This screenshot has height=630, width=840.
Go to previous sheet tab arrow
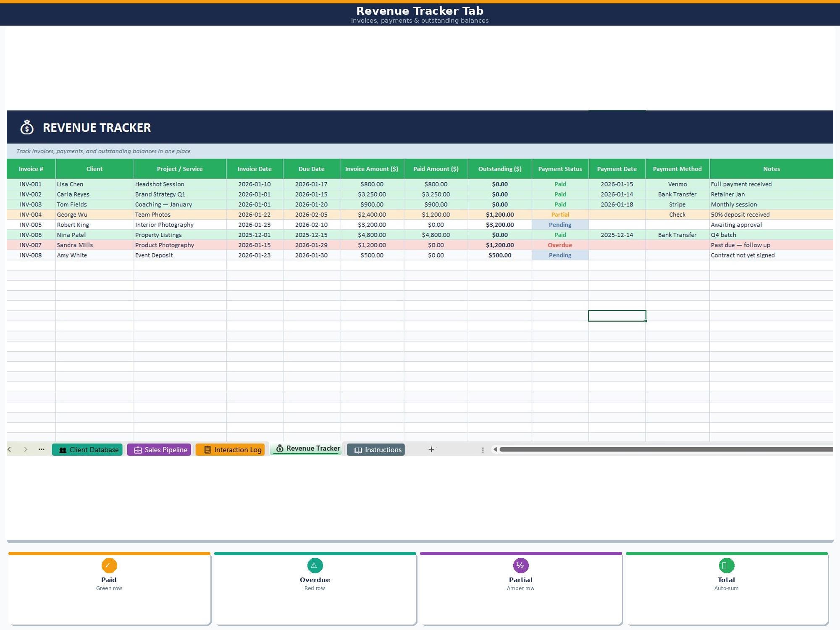pos(9,449)
